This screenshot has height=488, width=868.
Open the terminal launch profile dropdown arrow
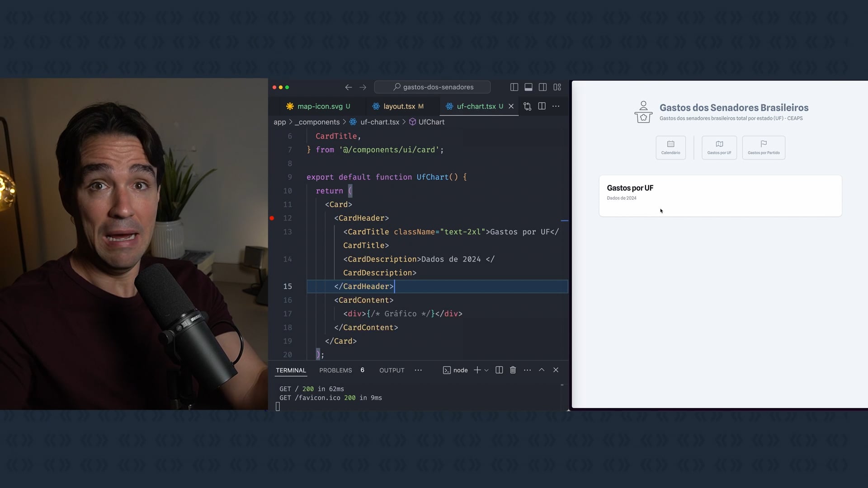click(486, 371)
